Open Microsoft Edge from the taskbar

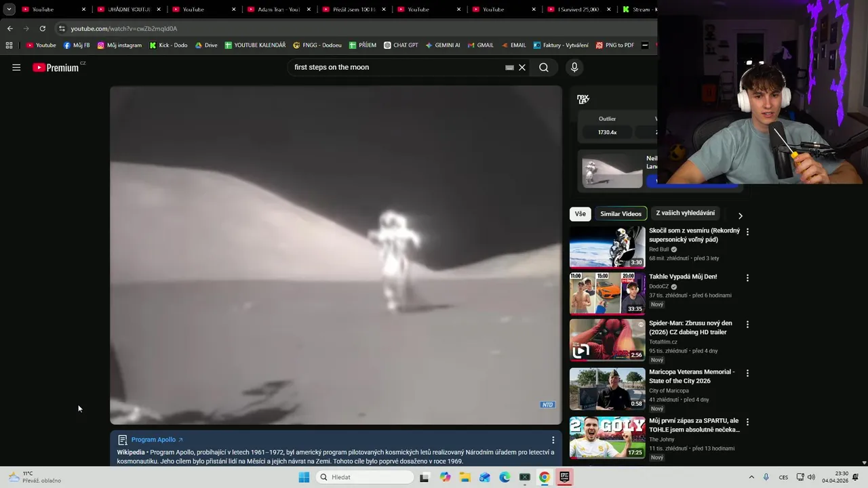click(505, 477)
